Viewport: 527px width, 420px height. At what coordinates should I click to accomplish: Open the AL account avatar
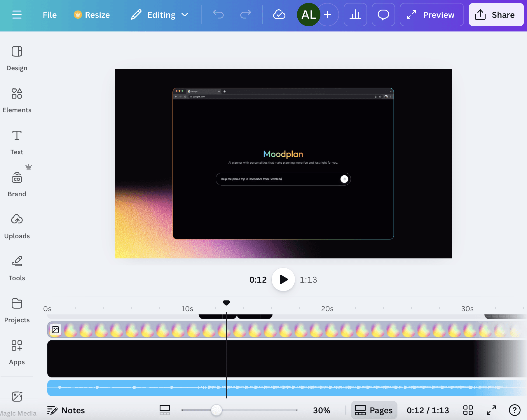tap(308, 15)
